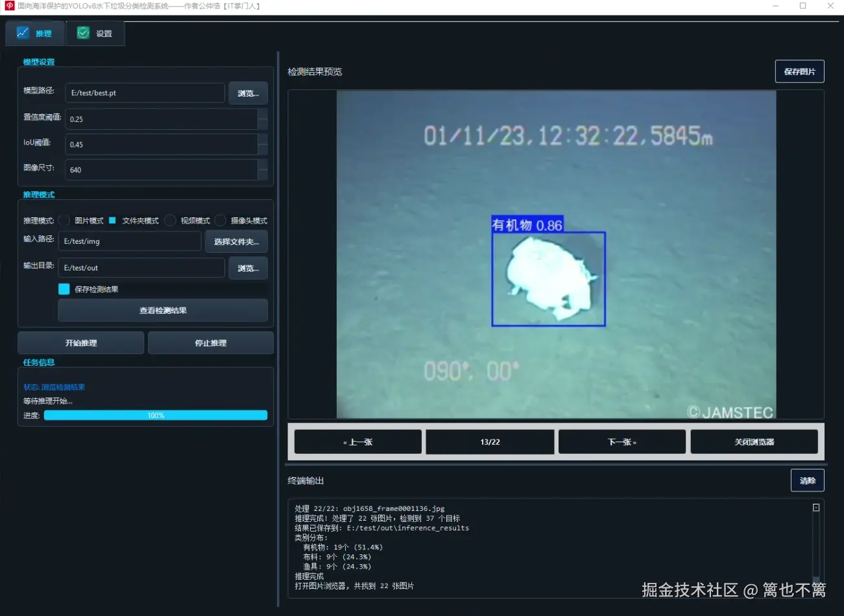
Task: Click the 有机物 0.86 detection label
Action: coord(527,225)
